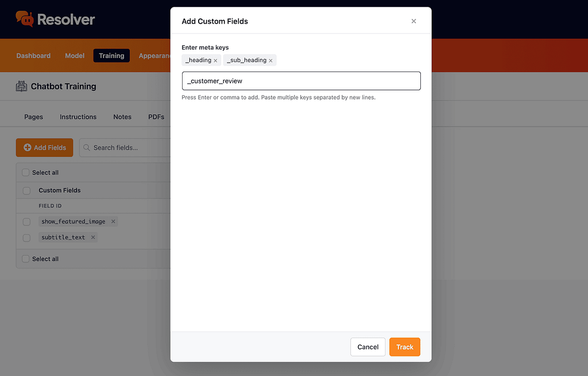The height and width of the screenshot is (376, 588).
Task: Click the Cancel button
Action: point(368,347)
